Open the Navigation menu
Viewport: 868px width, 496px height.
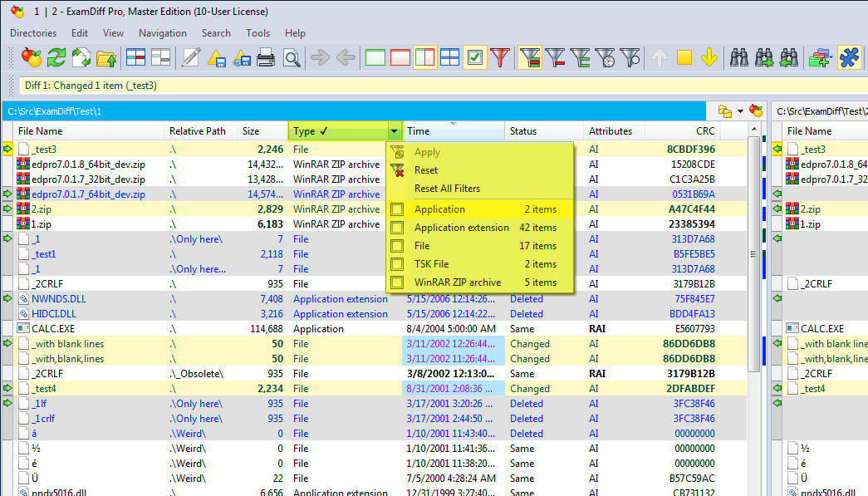(162, 33)
